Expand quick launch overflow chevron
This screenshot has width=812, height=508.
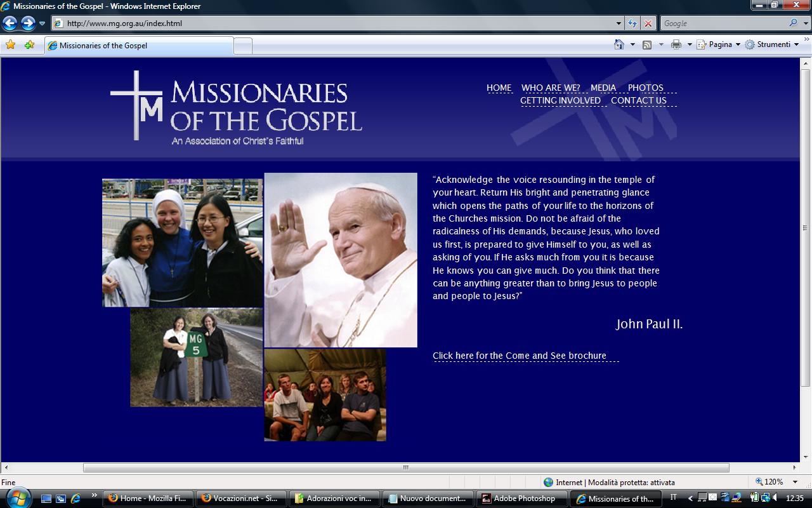[x=94, y=496]
